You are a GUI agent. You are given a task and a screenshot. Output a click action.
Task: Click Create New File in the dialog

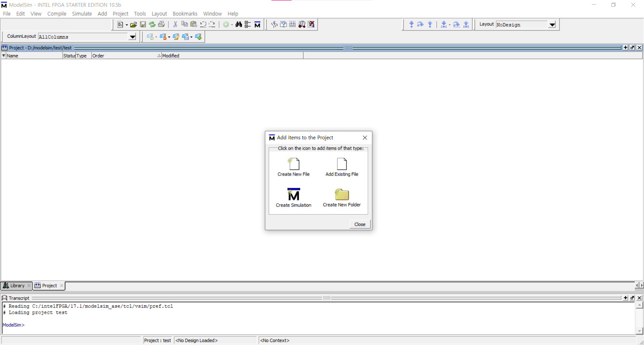[293, 167]
